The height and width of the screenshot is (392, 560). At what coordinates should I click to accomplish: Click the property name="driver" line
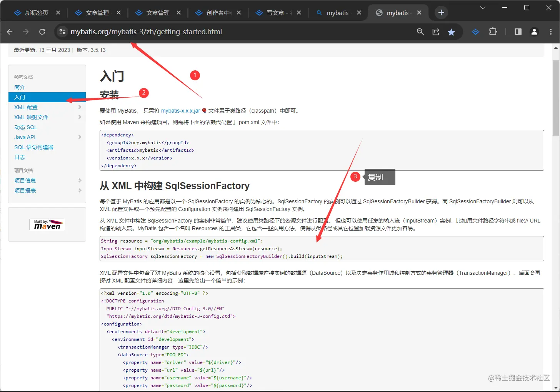tap(182, 362)
